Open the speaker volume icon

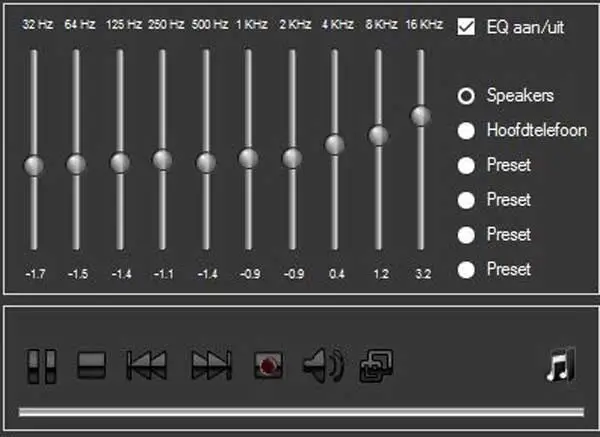point(324,365)
